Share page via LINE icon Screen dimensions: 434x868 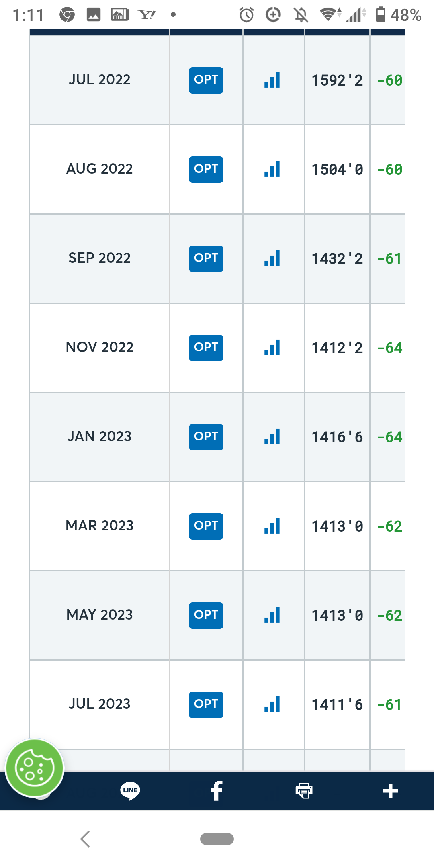coord(130,791)
